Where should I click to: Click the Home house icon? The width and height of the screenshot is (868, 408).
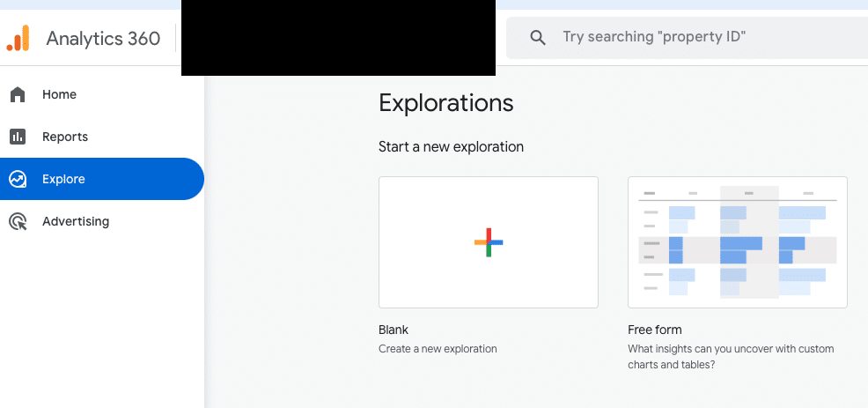coord(18,94)
